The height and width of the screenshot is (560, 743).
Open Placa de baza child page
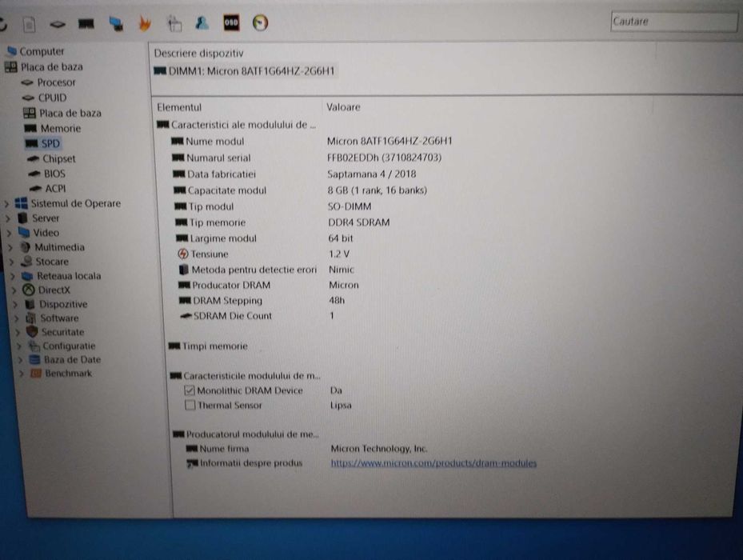pos(62,114)
